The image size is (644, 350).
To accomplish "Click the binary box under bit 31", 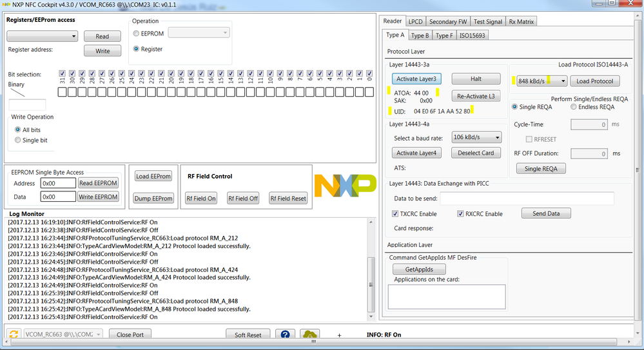I will click(62, 92).
